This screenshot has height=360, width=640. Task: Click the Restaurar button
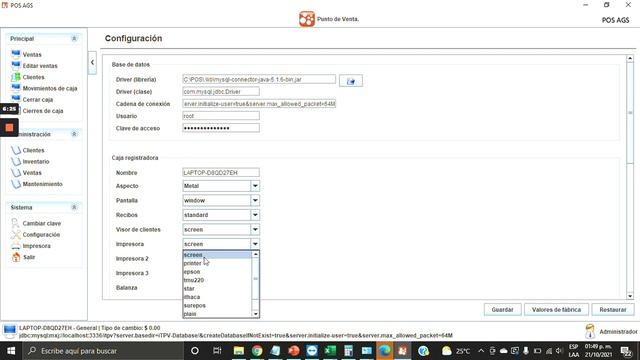[613, 310]
